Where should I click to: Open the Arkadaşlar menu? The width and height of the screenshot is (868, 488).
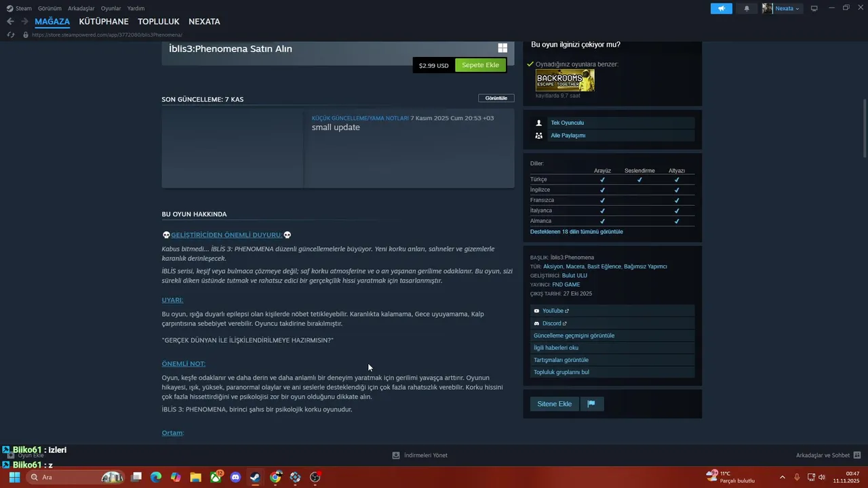pyautogui.click(x=81, y=8)
